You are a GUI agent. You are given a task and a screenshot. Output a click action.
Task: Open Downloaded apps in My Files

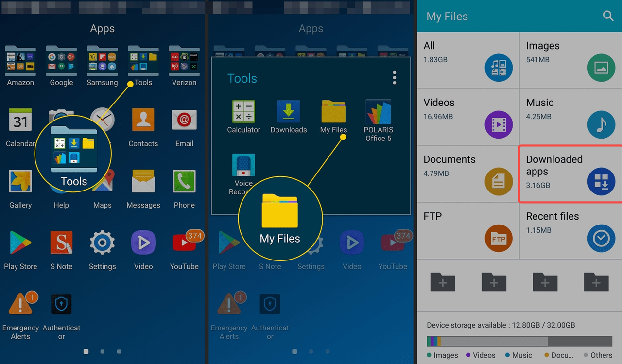(571, 173)
